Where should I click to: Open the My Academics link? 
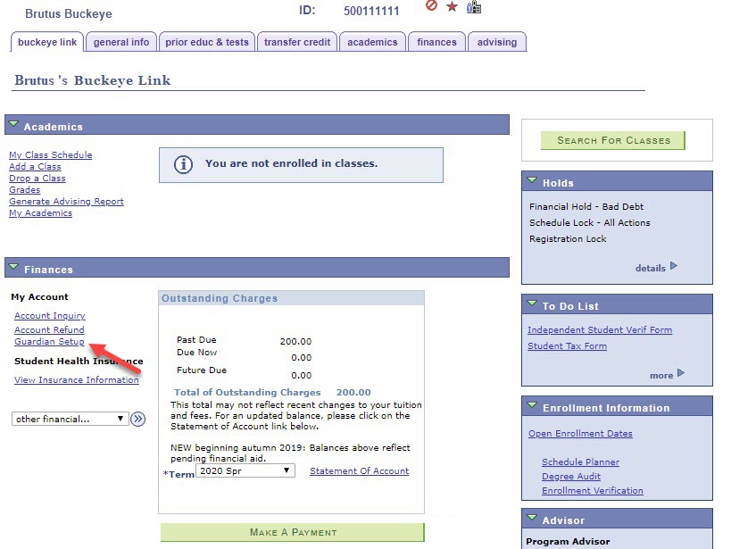pos(40,212)
